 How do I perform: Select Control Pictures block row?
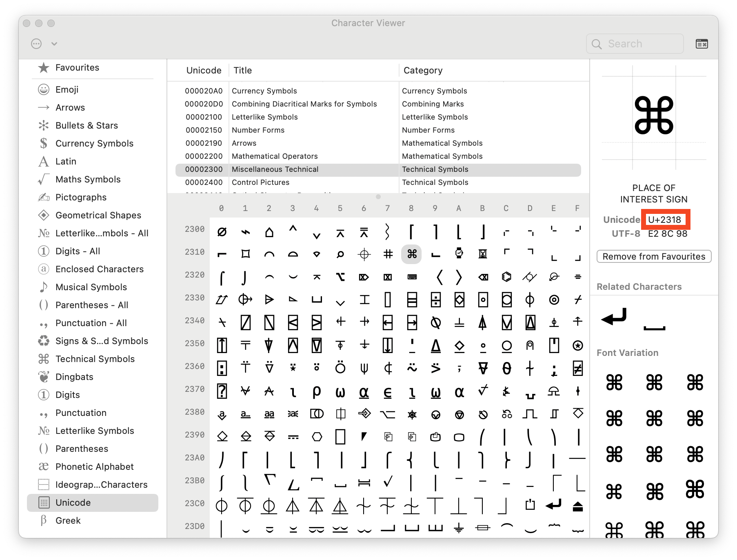coord(378,182)
